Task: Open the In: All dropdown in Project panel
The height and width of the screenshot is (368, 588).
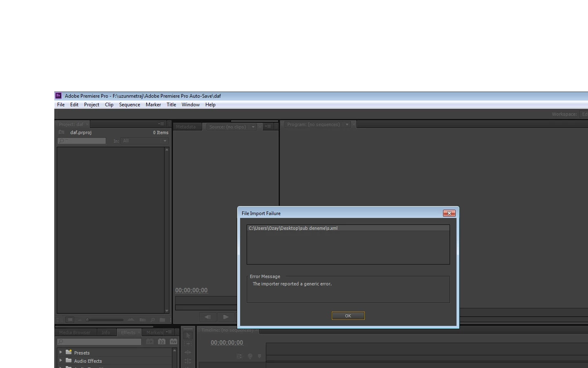Action: tap(145, 141)
